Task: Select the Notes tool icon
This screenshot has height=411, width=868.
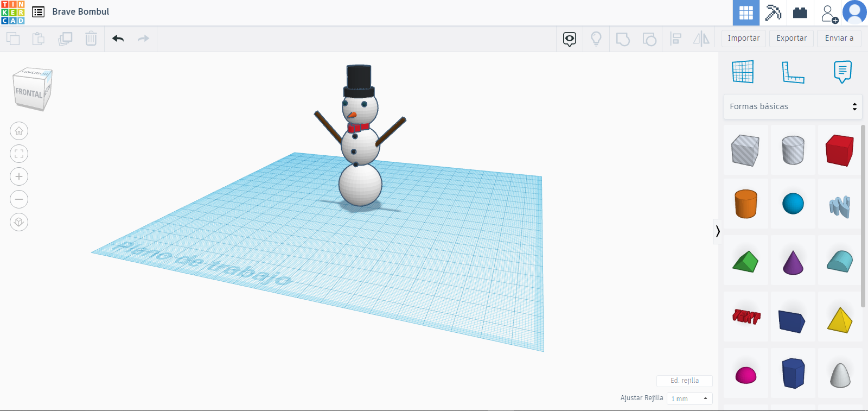Action: click(x=843, y=72)
